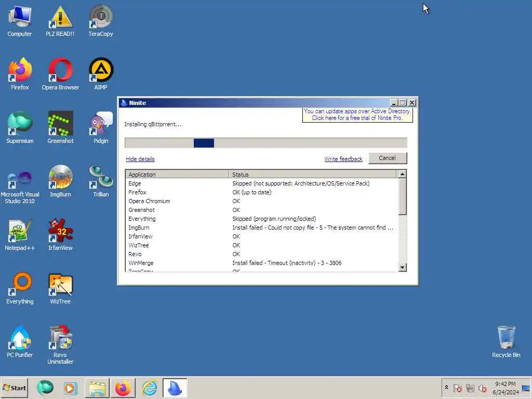Click the details list scroll up arrow
Screen dimensions: 532x399
[402, 174]
